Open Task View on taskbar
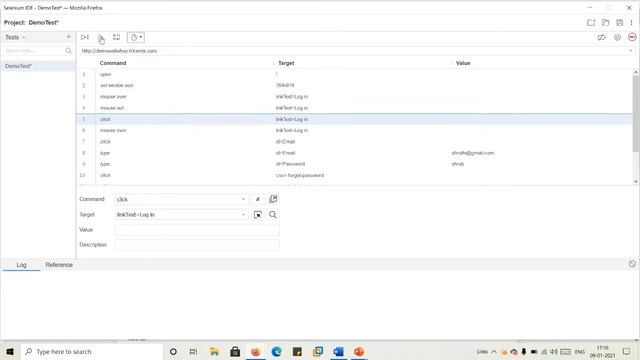 pyautogui.click(x=193, y=351)
